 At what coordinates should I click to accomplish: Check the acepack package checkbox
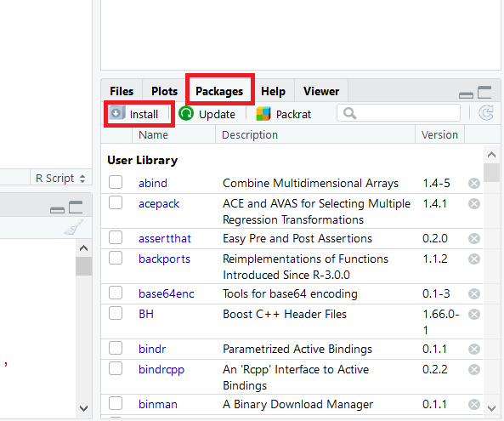coord(116,202)
